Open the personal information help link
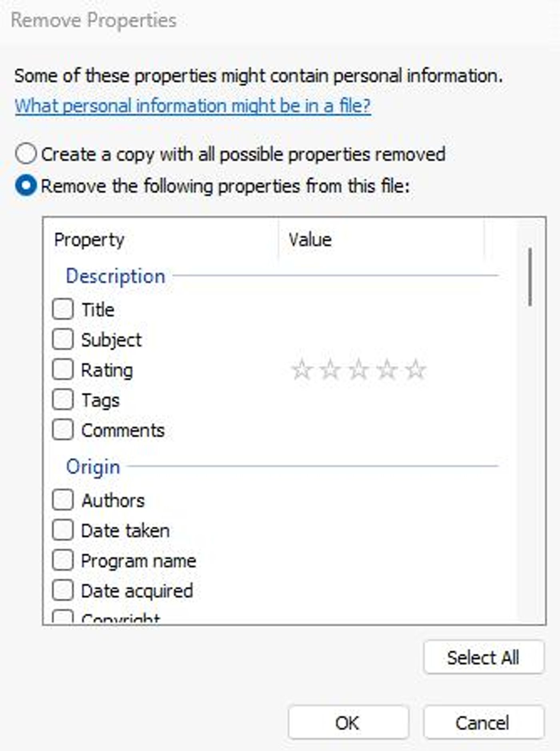 click(x=193, y=106)
